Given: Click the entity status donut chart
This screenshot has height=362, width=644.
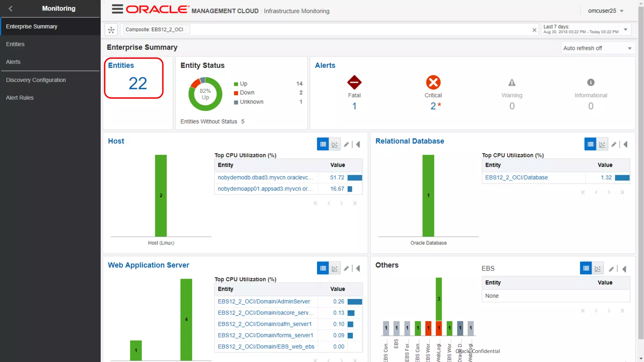Looking at the screenshot, I should (205, 94).
